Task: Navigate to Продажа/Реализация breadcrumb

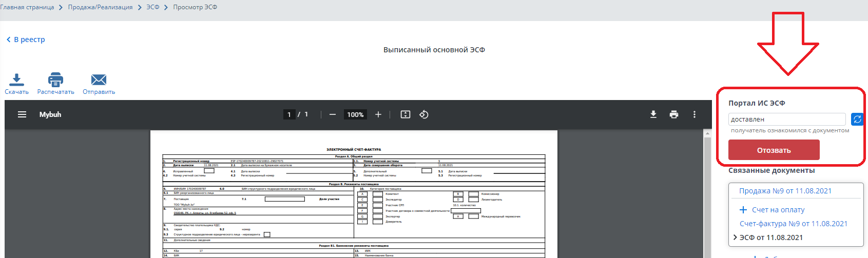Action: click(100, 7)
